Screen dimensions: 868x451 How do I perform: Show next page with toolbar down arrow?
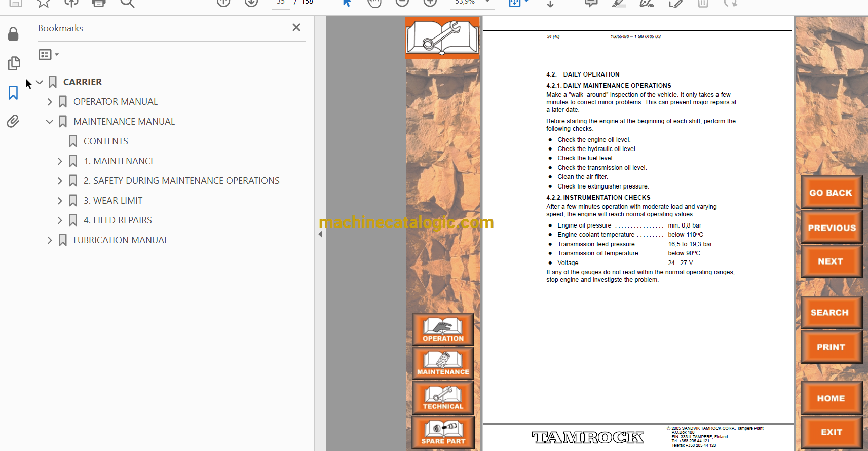tap(251, 3)
